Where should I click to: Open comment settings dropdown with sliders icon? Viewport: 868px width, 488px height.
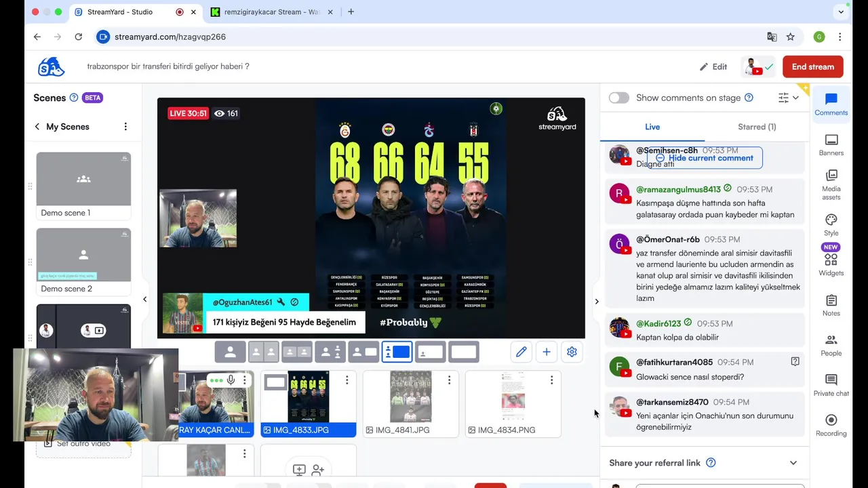(789, 98)
